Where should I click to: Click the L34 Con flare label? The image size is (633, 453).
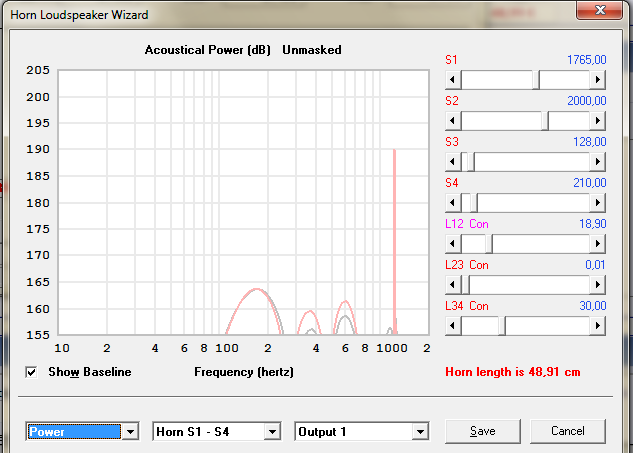point(467,306)
